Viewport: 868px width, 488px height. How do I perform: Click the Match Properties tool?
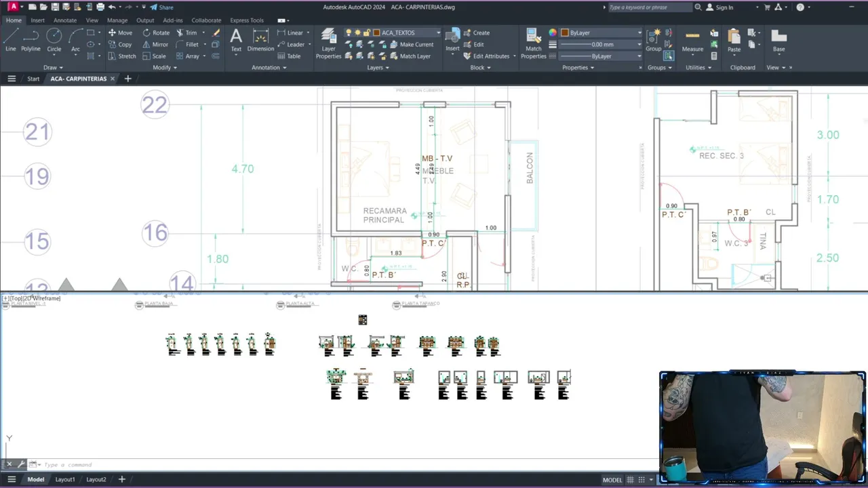coord(534,43)
